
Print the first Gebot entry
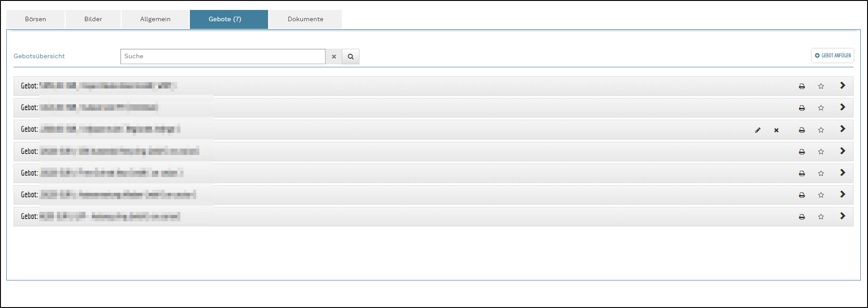click(802, 86)
